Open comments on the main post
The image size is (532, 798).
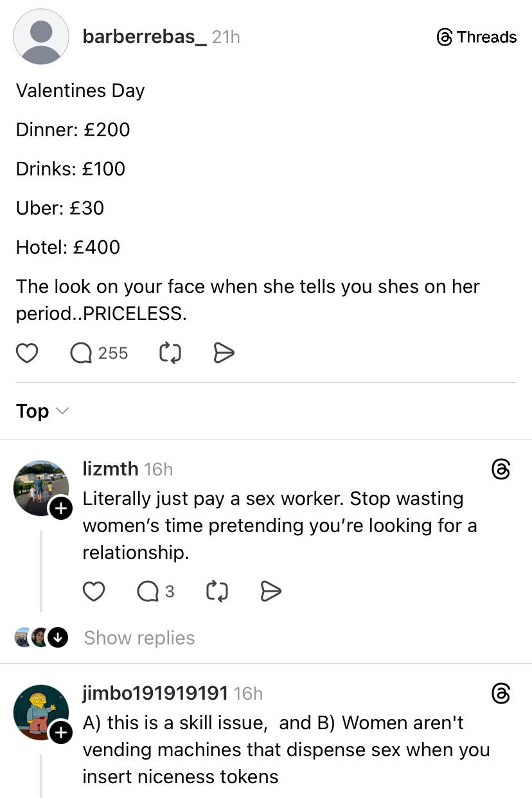click(81, 353)
